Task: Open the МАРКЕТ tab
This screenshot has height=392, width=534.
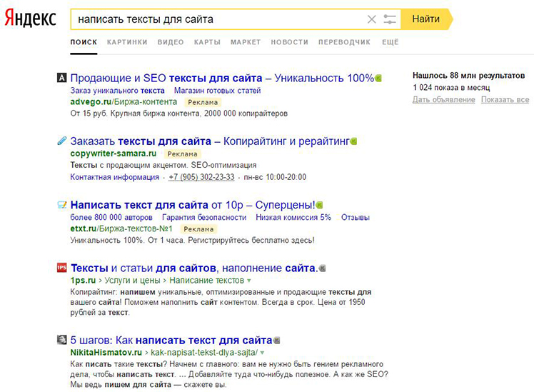Action: (246, 42)
